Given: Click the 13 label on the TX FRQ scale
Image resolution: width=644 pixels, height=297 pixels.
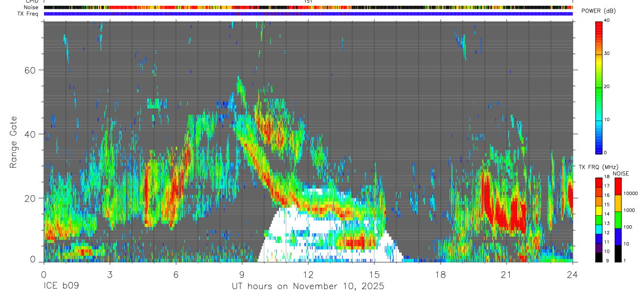Looking at the screenshot, I should point(607,223).
